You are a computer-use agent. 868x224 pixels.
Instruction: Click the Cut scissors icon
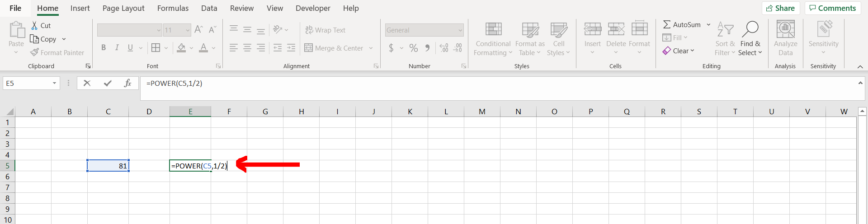coord(34,25)
